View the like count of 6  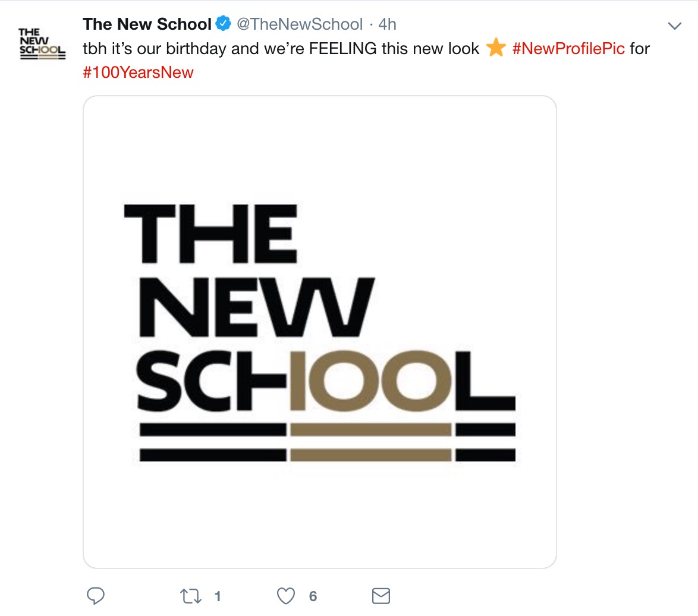pos(313,596)
